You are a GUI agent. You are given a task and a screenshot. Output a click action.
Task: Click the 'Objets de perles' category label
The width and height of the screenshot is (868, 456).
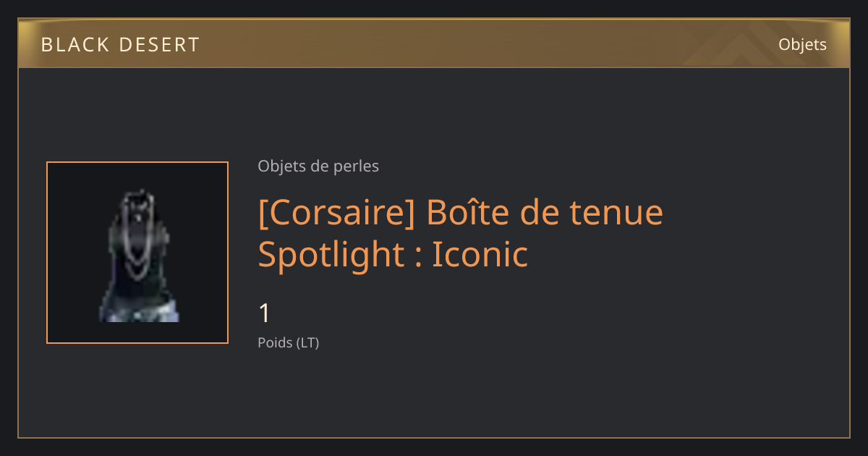tap(318, 166)
